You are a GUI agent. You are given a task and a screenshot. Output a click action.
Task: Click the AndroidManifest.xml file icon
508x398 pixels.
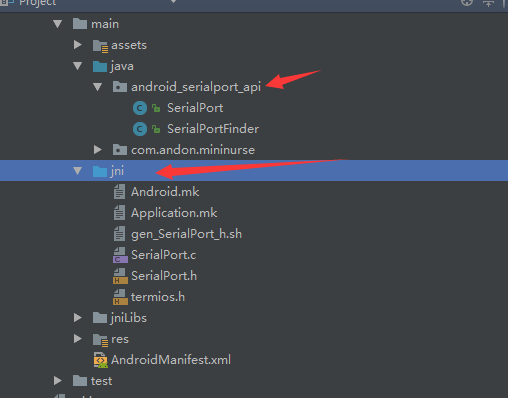coord(100,360)
